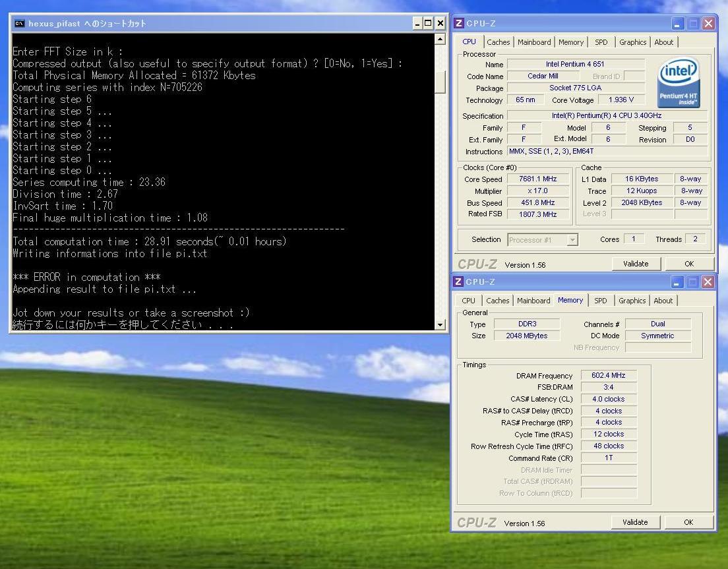
Task: Click console line 'Total computation time : 28.91 seconds'
Action: pyautogui.click(x=150, y=242)
